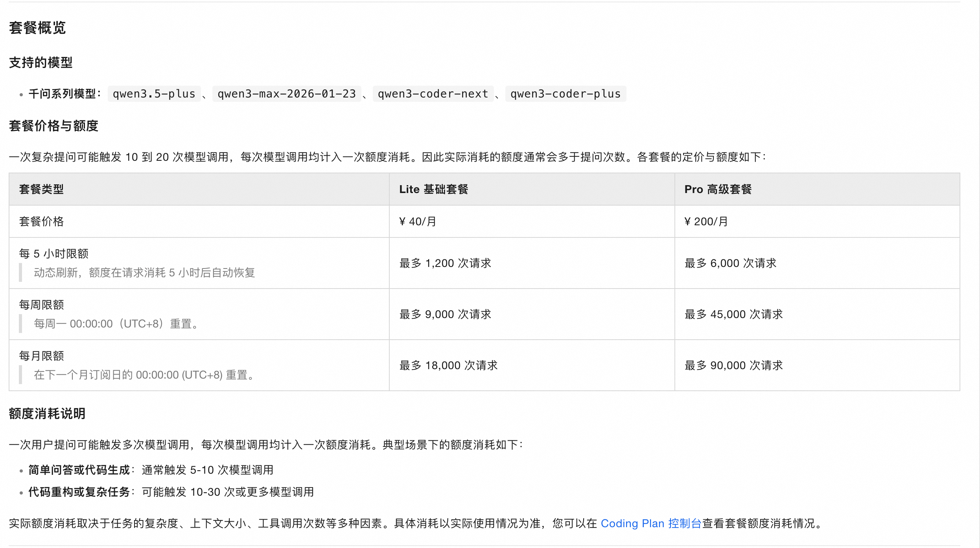
Task: Click the 套餐概览 heading
Action: [x=37, y=28]
